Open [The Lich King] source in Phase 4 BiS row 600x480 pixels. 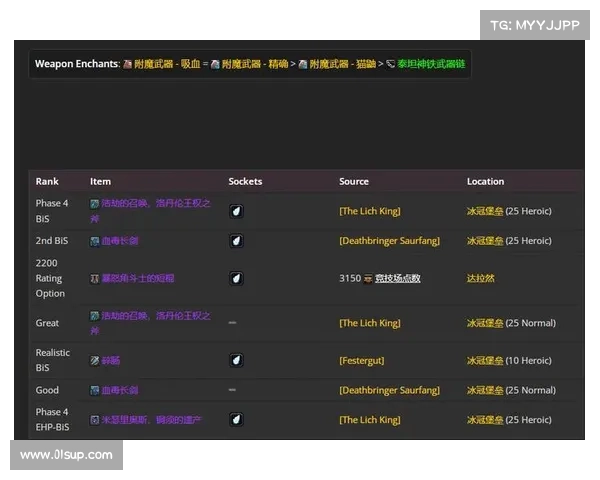click(369, 211)
